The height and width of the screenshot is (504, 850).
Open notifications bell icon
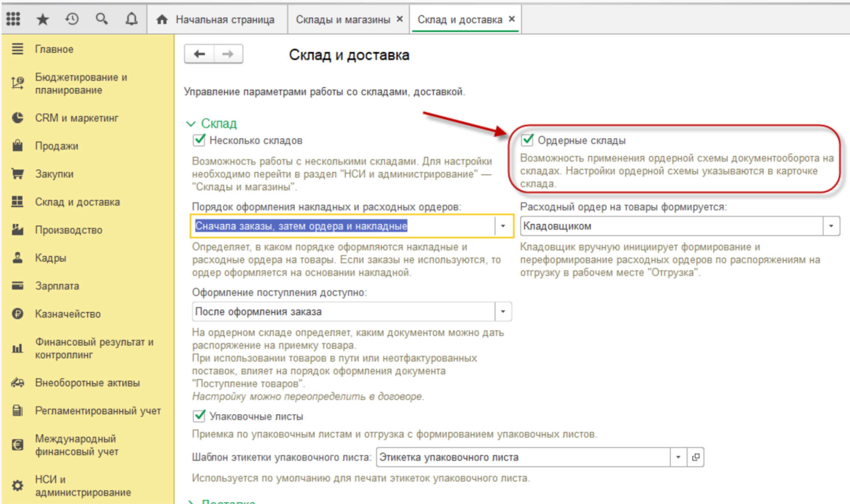pos(131,19)
